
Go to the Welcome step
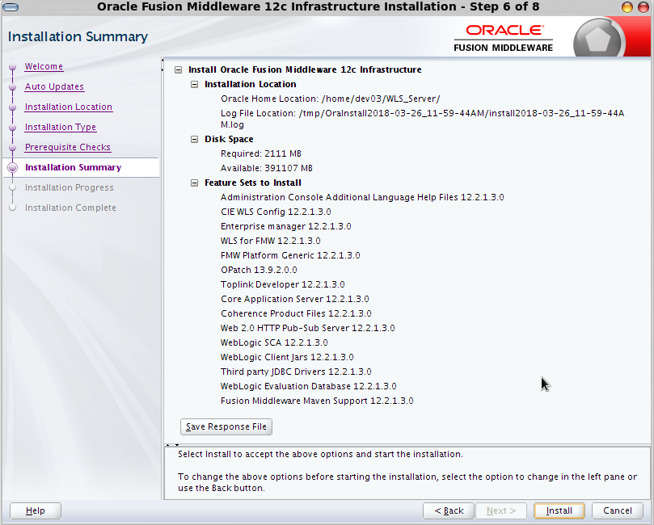click(x=44, y=67)
